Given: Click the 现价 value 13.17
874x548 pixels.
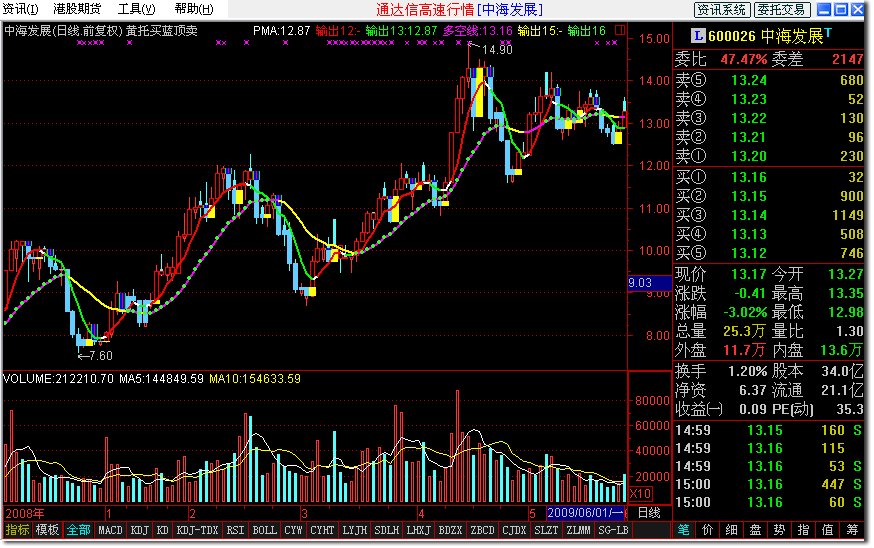Looking at the screenshot, I should click(x=749, y=274).
